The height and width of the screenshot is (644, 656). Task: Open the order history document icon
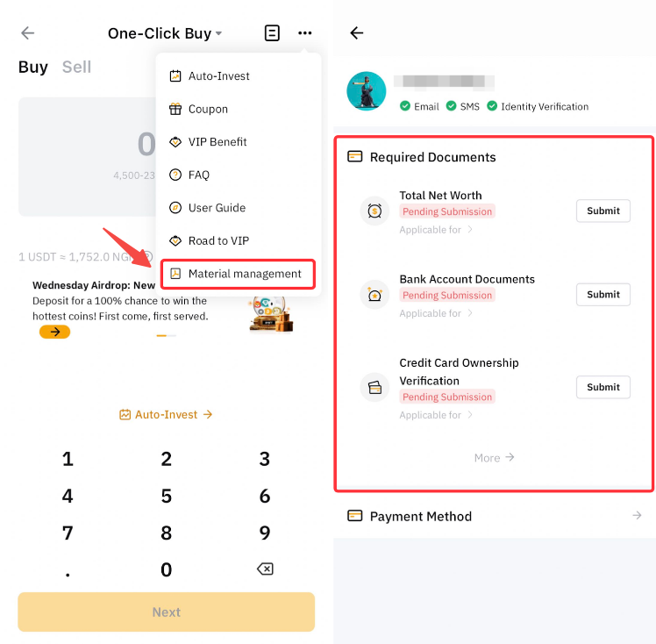(x=272, y=33)
